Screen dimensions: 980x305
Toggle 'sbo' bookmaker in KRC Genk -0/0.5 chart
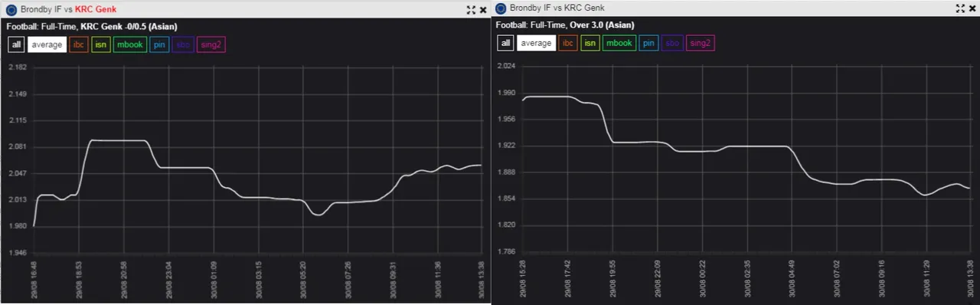[183, 44]
